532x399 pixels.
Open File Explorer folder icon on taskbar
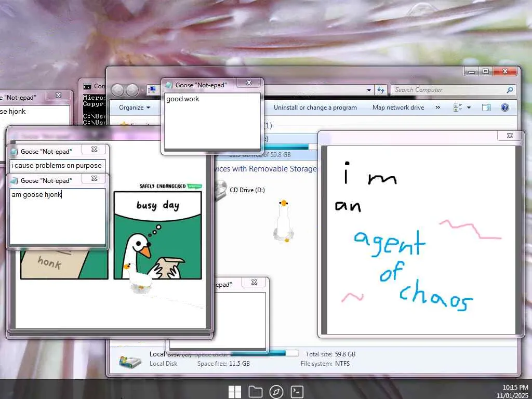pyautogui.click(x=256, y=392)
